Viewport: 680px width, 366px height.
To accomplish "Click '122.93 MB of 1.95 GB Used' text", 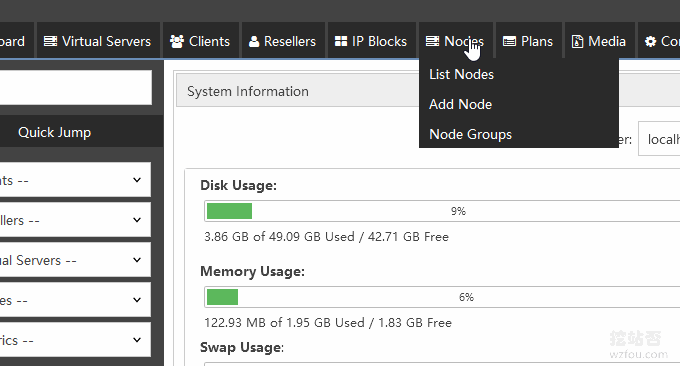I will [284, 323].
